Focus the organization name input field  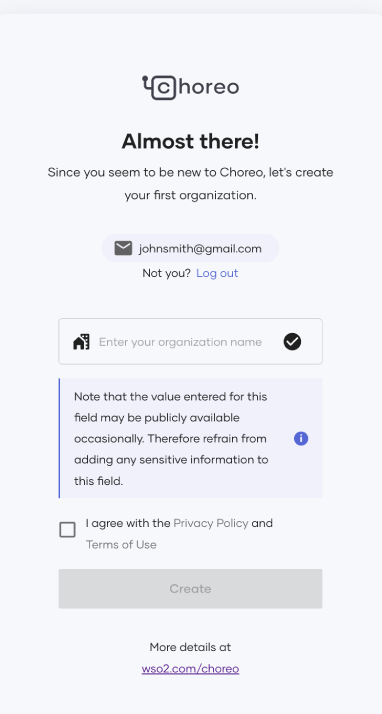pyautogui.click(x=190, y=342)
